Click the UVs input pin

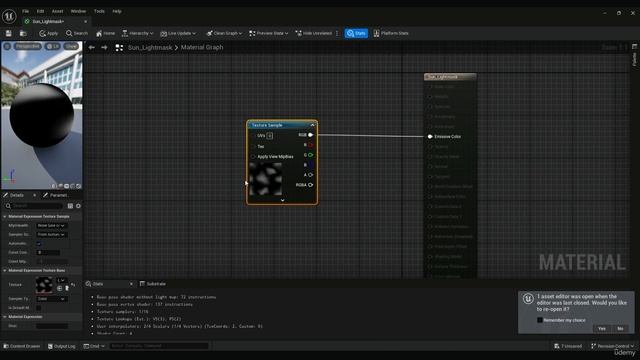click(253, 136)
